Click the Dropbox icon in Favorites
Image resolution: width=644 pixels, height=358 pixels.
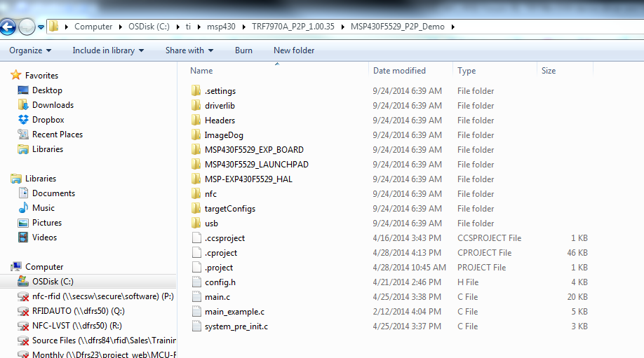[23, 119]
